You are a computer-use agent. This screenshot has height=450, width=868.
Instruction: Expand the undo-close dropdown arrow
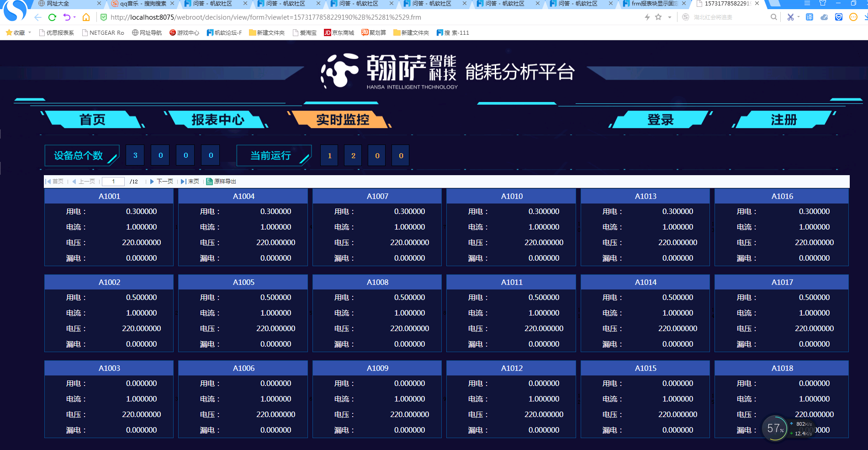(75, 17)
